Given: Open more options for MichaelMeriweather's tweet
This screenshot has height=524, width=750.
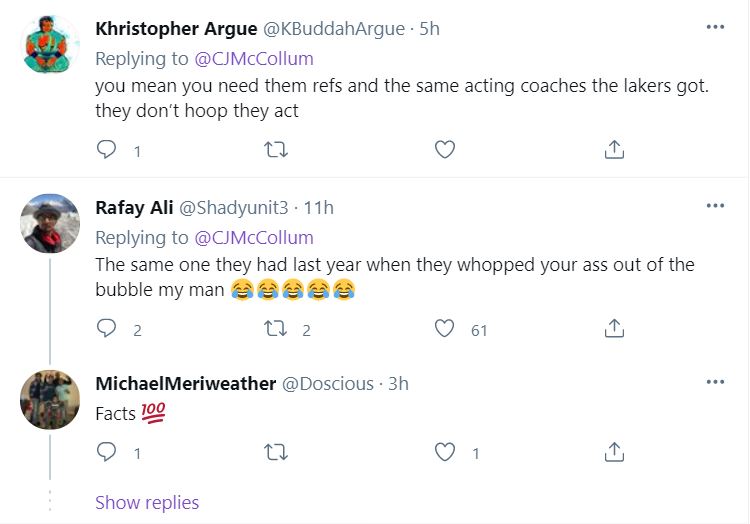Looking at the screenshot, I should [714, 382].
